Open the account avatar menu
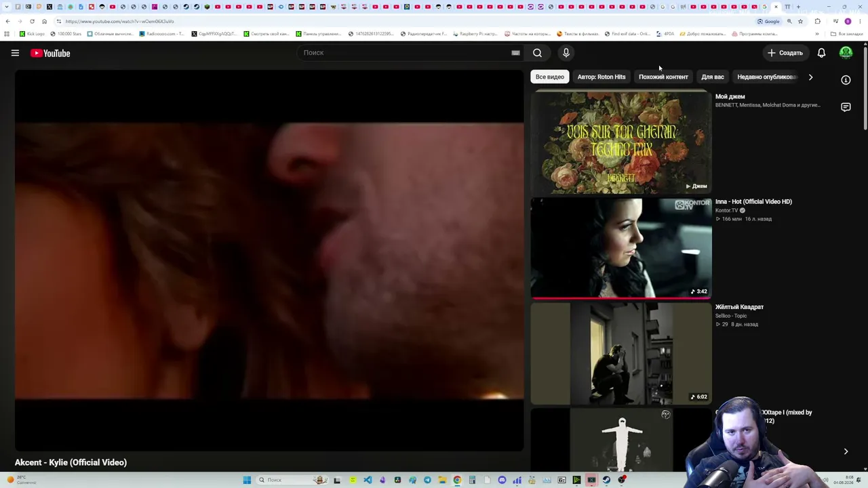 pos(846,53)
